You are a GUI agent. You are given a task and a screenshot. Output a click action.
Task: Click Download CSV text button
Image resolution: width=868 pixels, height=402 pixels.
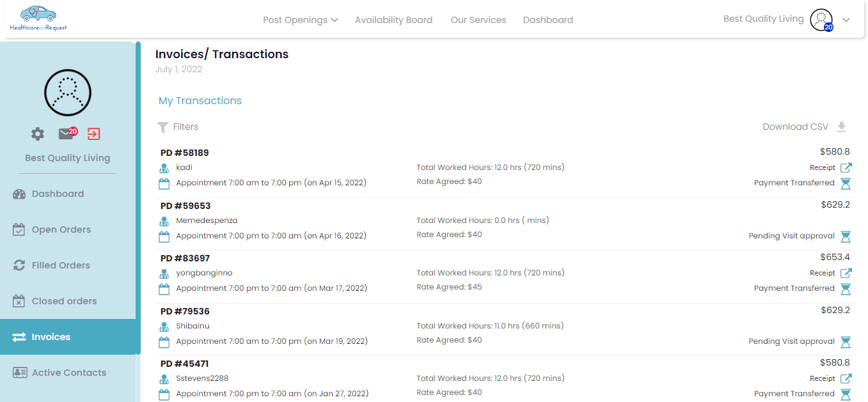[795, 127]
